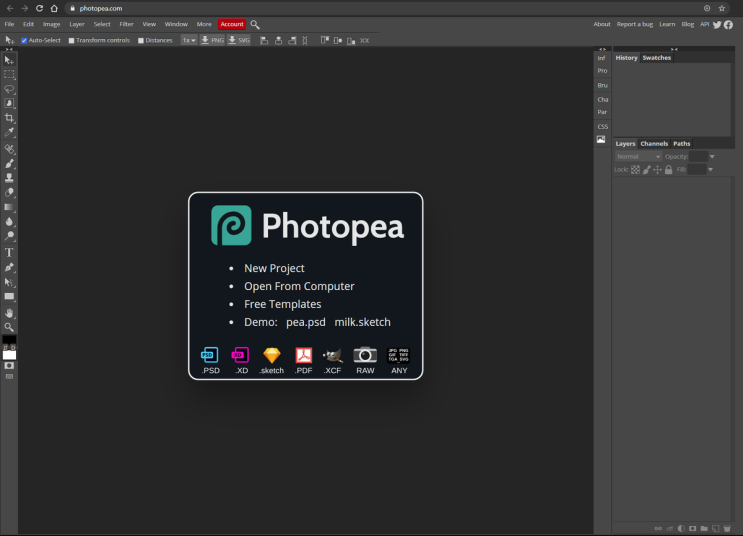Open the Facebook link icon
Screen dimensions: 743x536
(728, 24)
